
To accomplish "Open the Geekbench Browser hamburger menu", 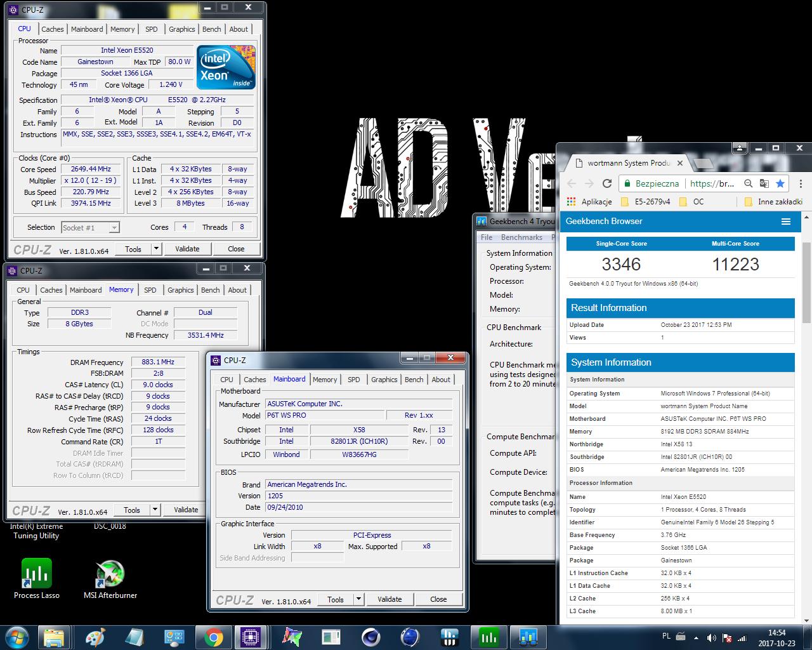I will (x=786, y=222).
